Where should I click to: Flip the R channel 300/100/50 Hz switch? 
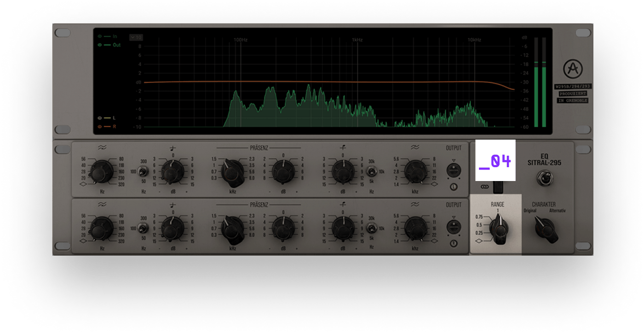(x=143, y=228)
